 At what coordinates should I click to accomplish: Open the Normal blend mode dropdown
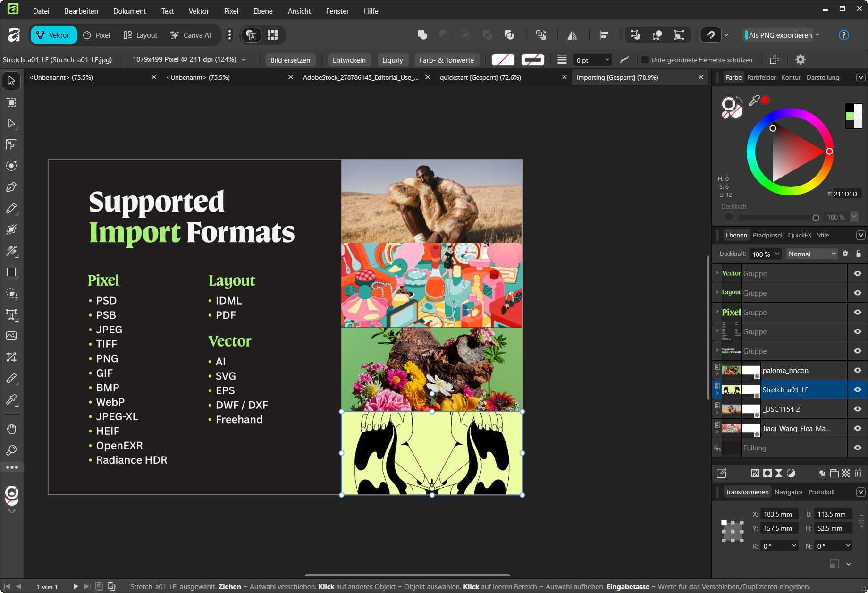[x=811, y=254]
